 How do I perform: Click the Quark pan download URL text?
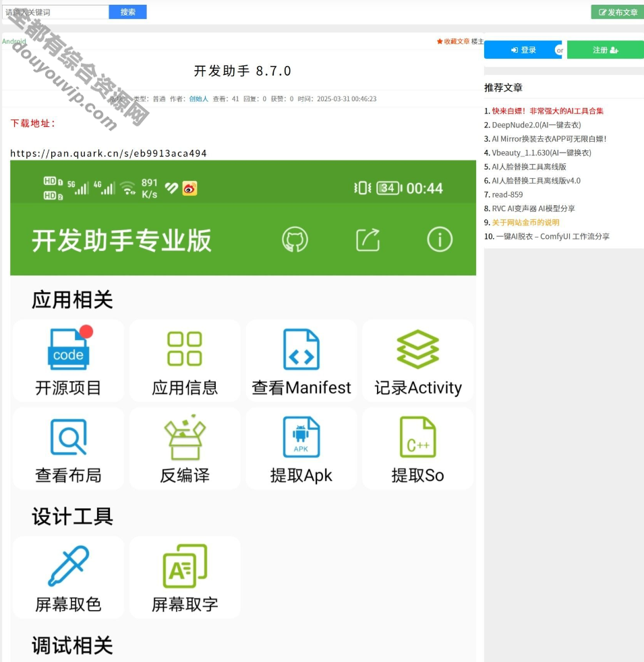(109, 153)
